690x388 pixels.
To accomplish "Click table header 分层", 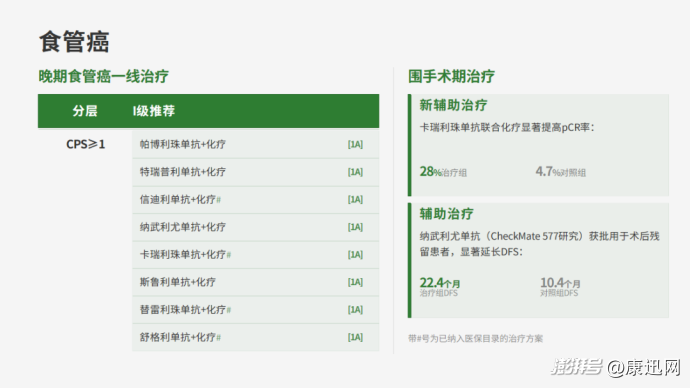I will click(85, 111).
